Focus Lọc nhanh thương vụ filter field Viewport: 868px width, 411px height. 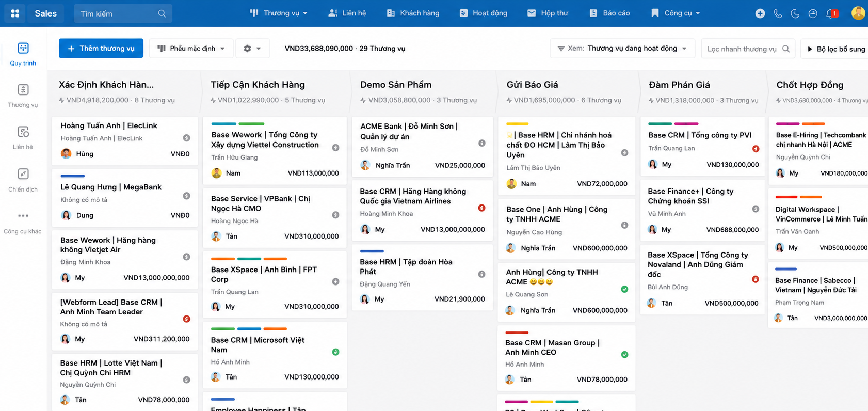(x=748, y=49)
